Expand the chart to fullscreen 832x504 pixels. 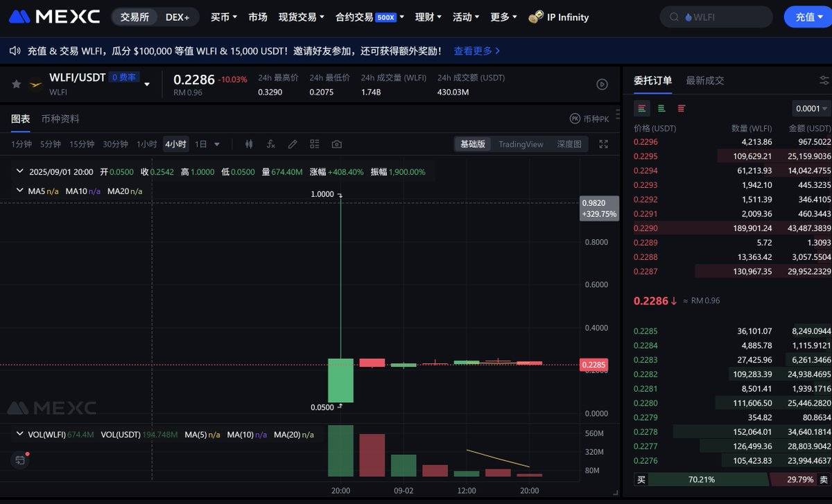(603, 144)
